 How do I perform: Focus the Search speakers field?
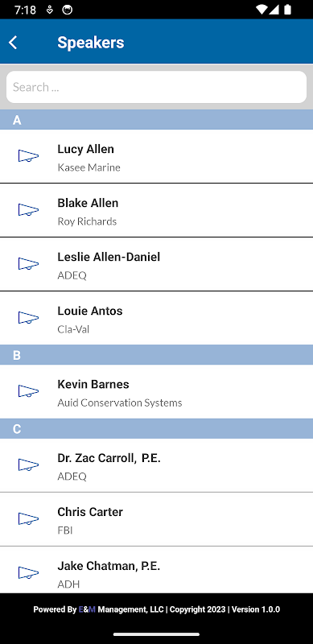click(156, 87)
